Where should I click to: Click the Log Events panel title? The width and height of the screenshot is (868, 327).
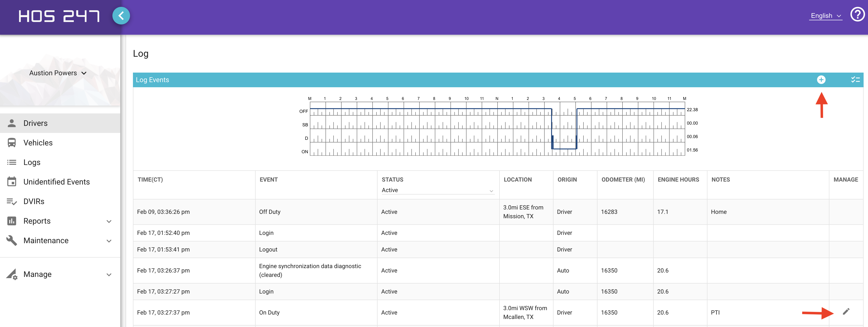click(152, 80)
